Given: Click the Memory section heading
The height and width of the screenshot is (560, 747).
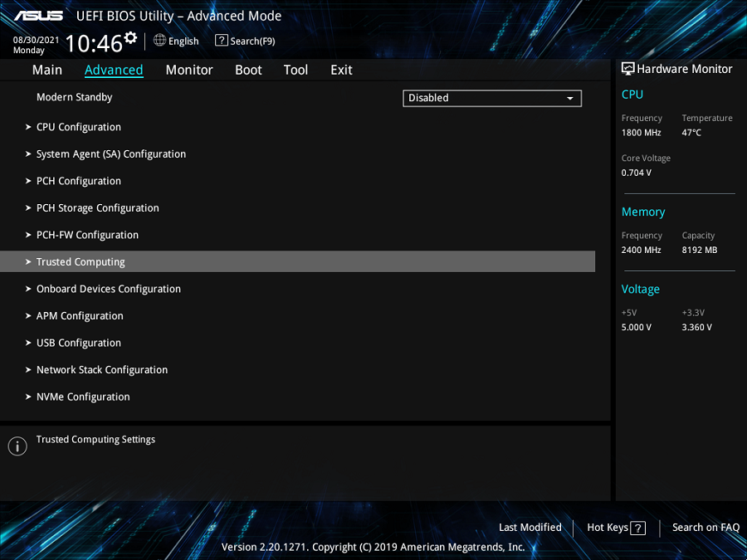Looking at the screenshot, I should [643, 212].
